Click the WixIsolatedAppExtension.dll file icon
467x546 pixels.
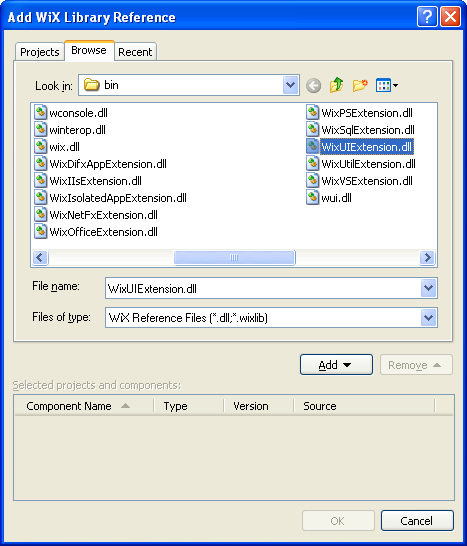coord(40,198)
